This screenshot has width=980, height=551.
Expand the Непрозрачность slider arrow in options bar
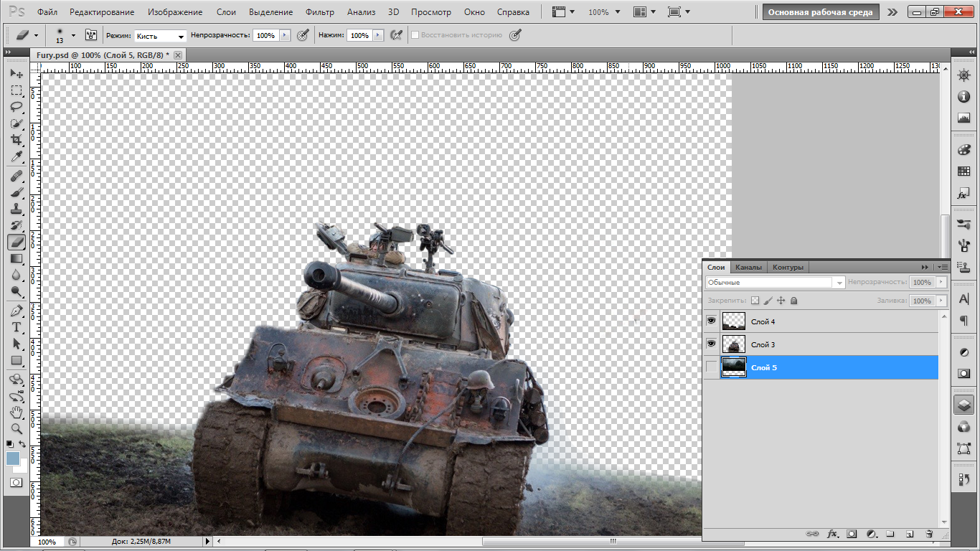[285, 35]
